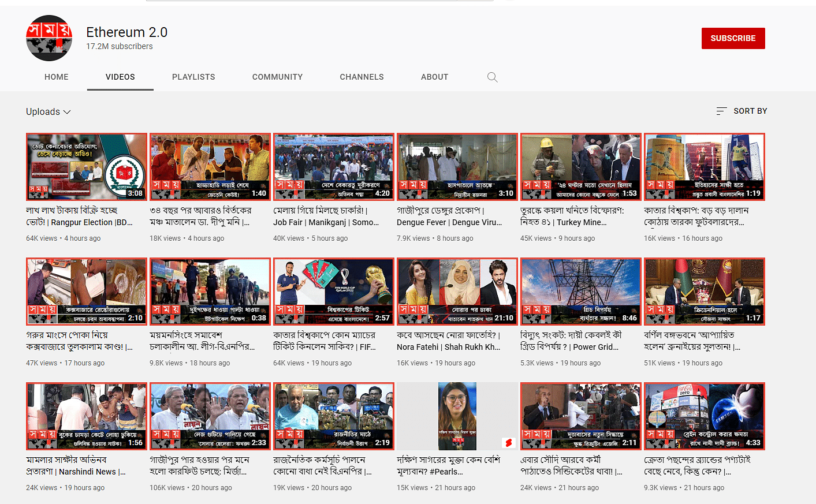
Task: Open the Narshindi News video title
Action: [75, 466]
